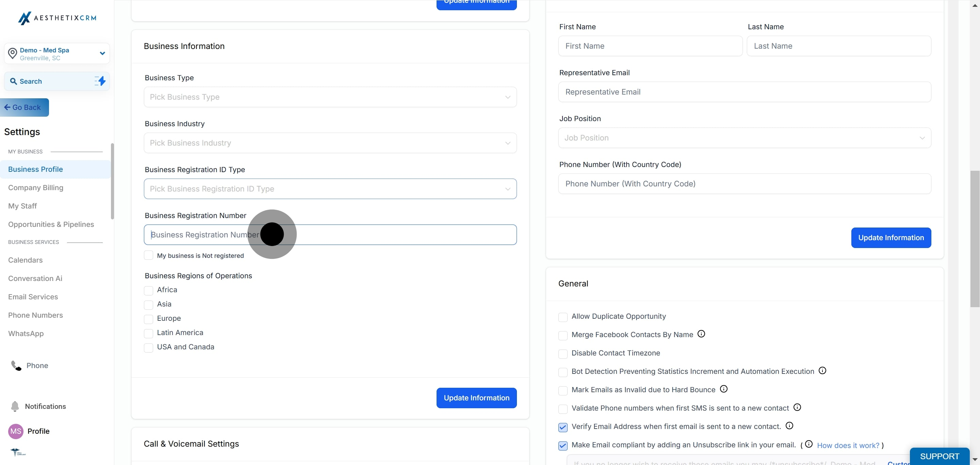Click the Go Back button

[x=24, y=107]
